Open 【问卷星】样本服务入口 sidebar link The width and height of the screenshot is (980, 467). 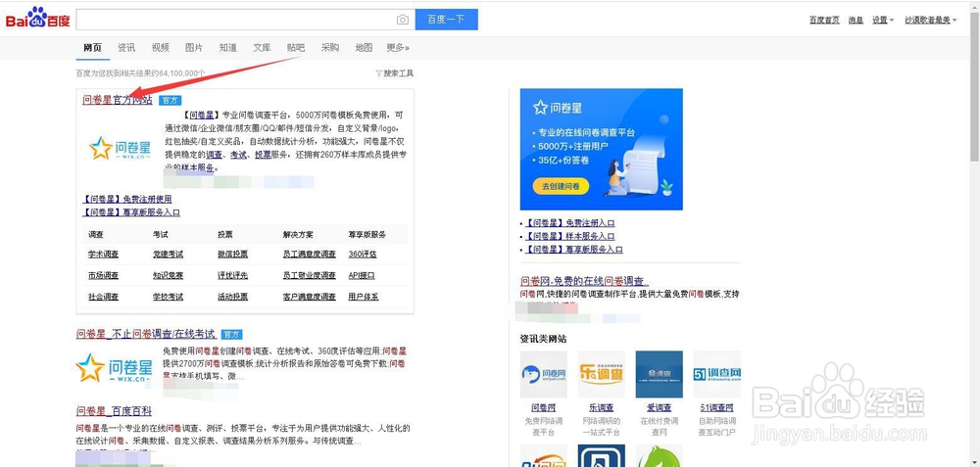pos(569,236)
